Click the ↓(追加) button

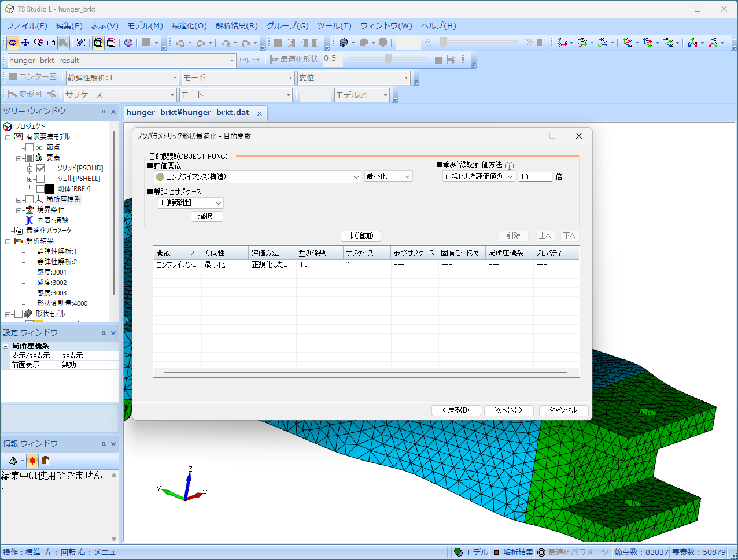pos(361,236)
